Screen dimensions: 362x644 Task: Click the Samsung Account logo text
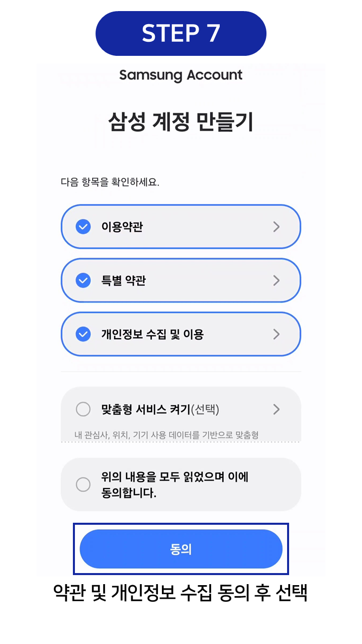point(181,75)
